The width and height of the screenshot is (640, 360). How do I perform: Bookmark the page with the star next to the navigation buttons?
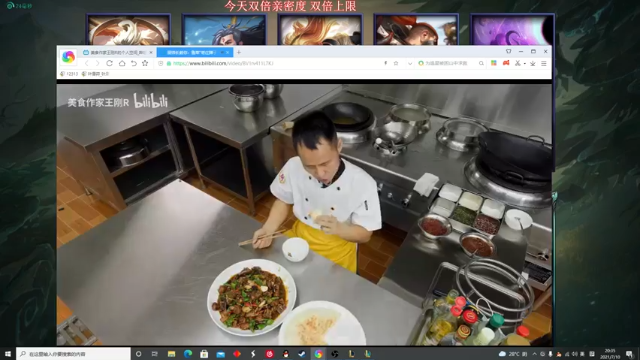(145, 63)
